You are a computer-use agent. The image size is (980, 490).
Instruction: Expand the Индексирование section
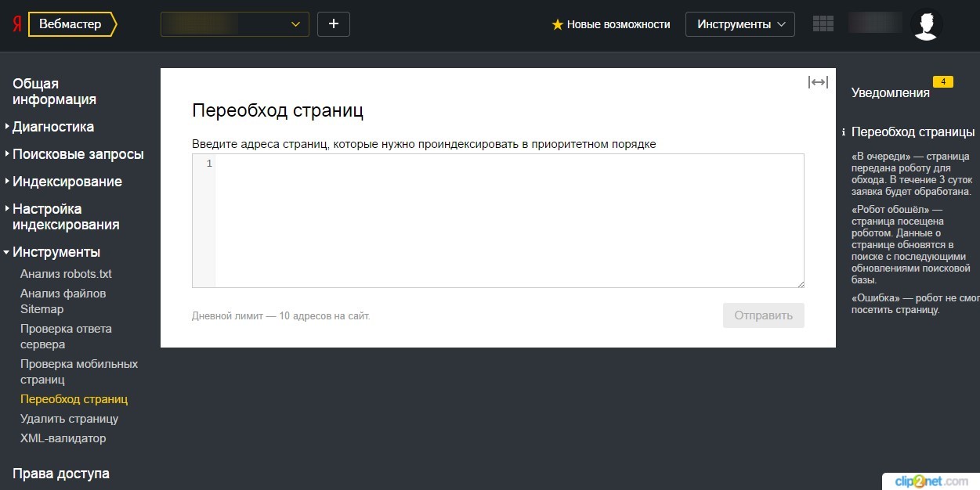[x=67, y=182]
